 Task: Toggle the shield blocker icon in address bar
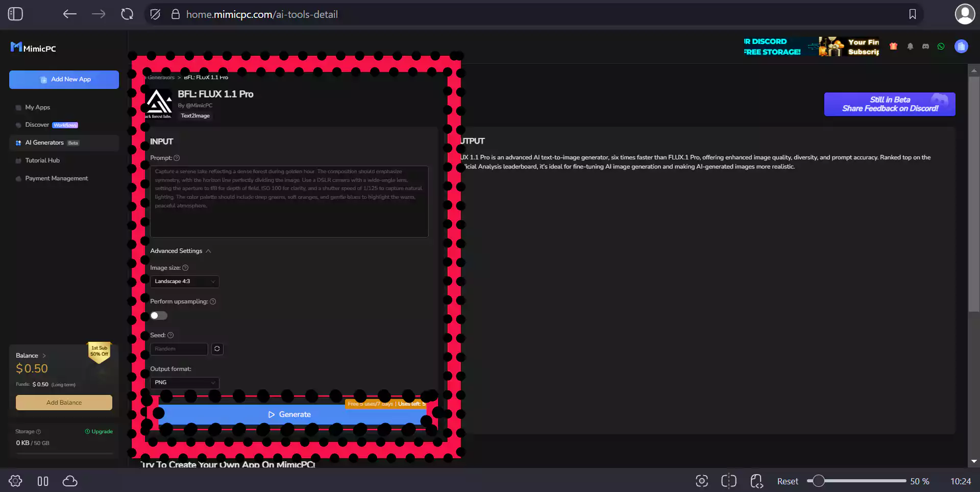click(x=155, y=14)
